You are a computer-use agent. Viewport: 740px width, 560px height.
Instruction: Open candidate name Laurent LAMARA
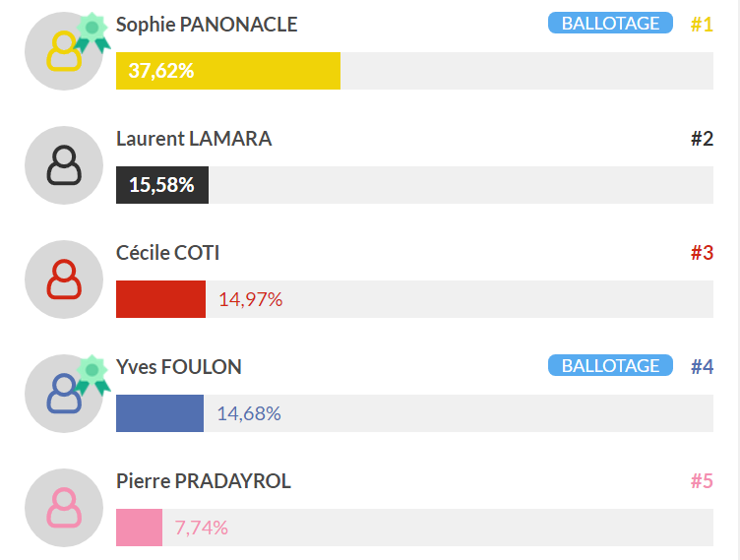click(x=194, y=139)
